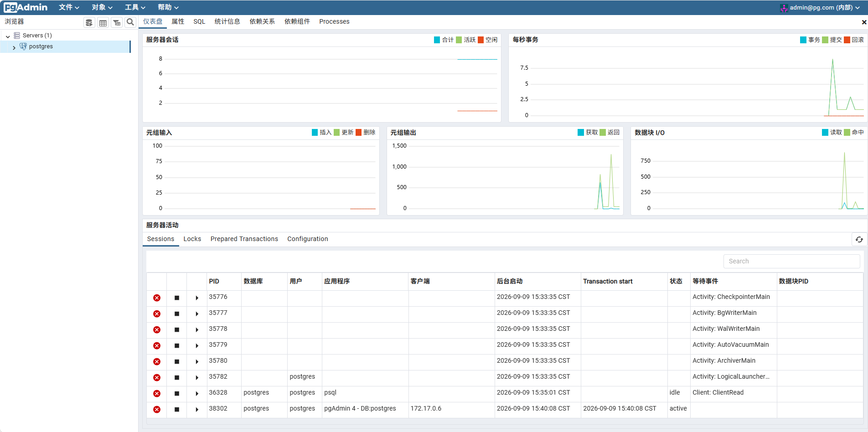Open the 对象 menu
This screenshot has height=432, width=868.
tap(102, 7)
